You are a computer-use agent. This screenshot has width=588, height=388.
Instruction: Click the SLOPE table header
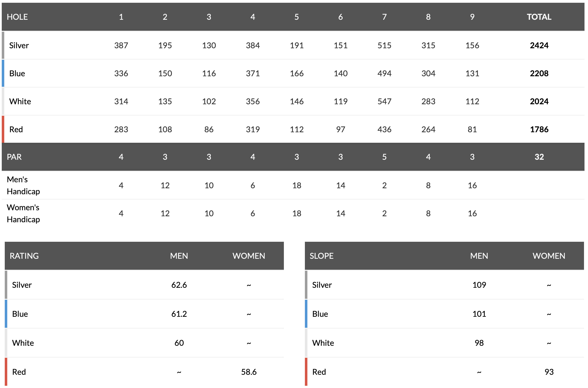click(321, 256)
